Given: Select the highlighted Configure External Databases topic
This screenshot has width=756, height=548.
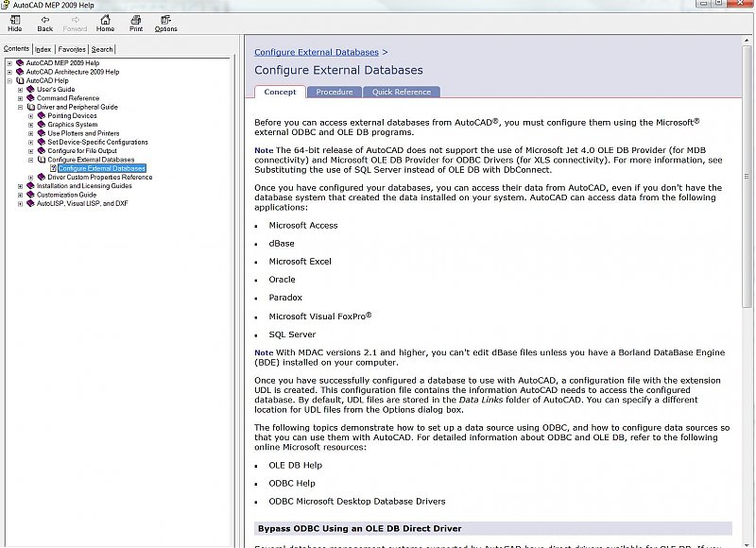Looking at the screenshot, I should click(x=102, y=168).
